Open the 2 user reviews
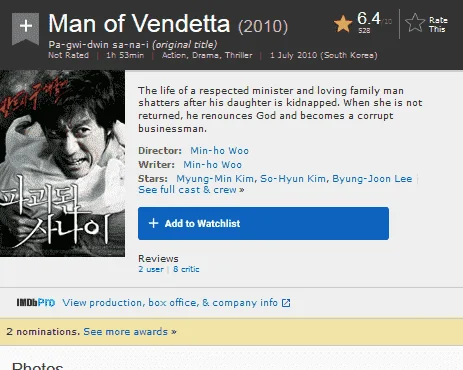463x370 pixels. (x=151, y=269)
